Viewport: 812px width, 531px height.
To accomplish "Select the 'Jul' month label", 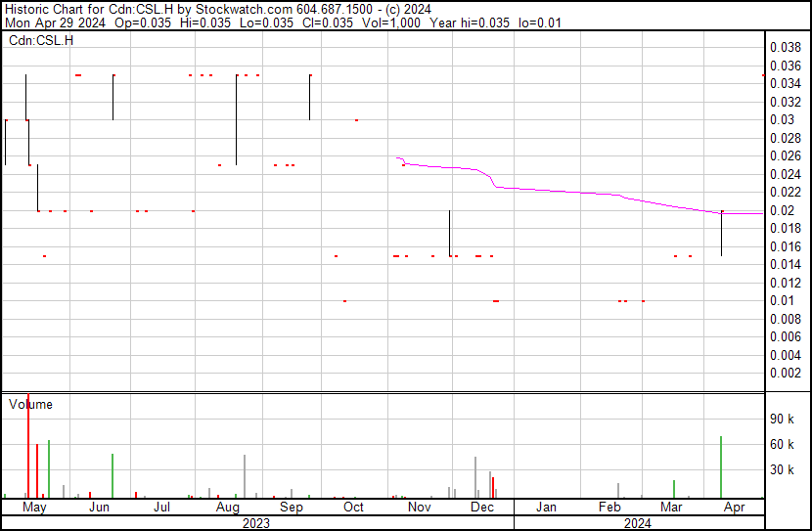I will point(162,508).
